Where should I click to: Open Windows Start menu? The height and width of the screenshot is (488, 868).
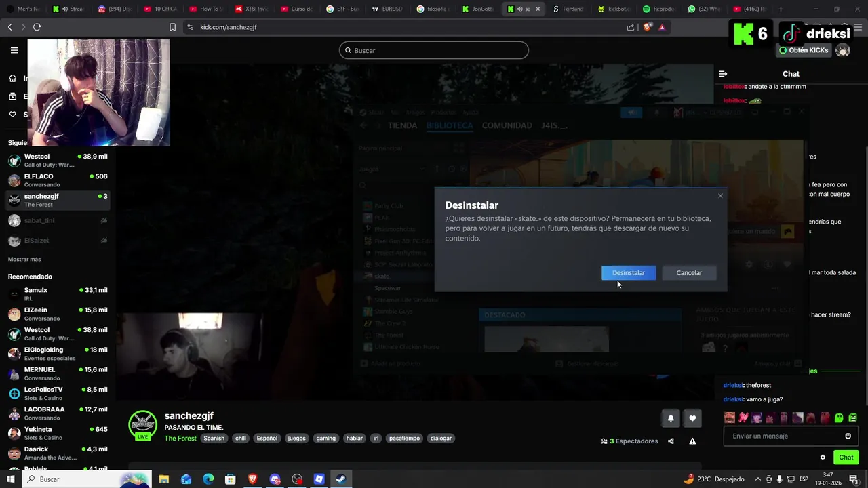10,479
